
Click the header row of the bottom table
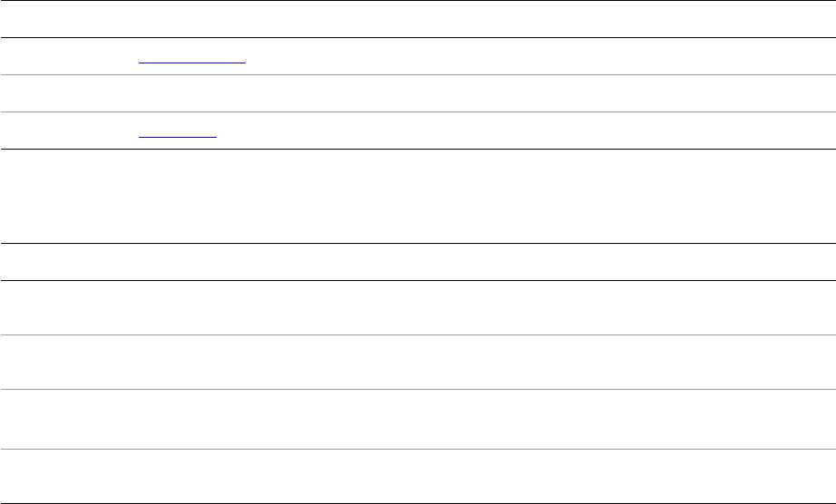point(417,262)
